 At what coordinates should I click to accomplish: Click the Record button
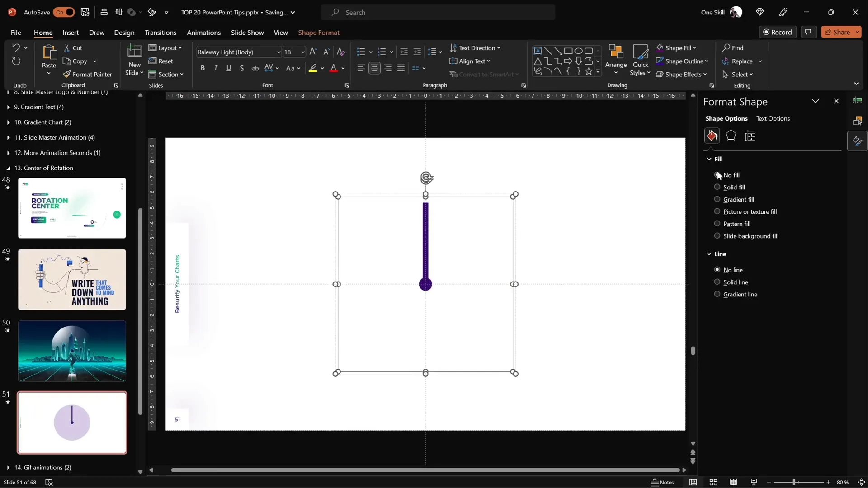tap(778, 32)
